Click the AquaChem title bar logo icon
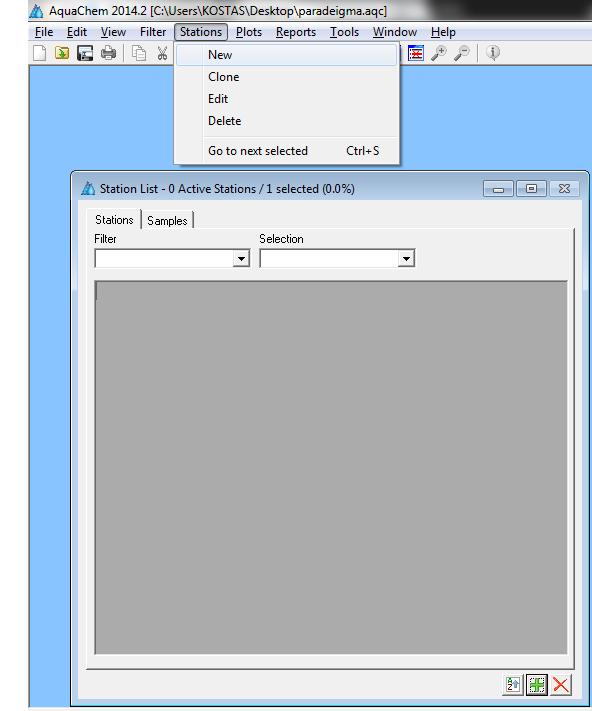Image resolution: width=592 pixels, height=711 pixels. click(36, 11)
